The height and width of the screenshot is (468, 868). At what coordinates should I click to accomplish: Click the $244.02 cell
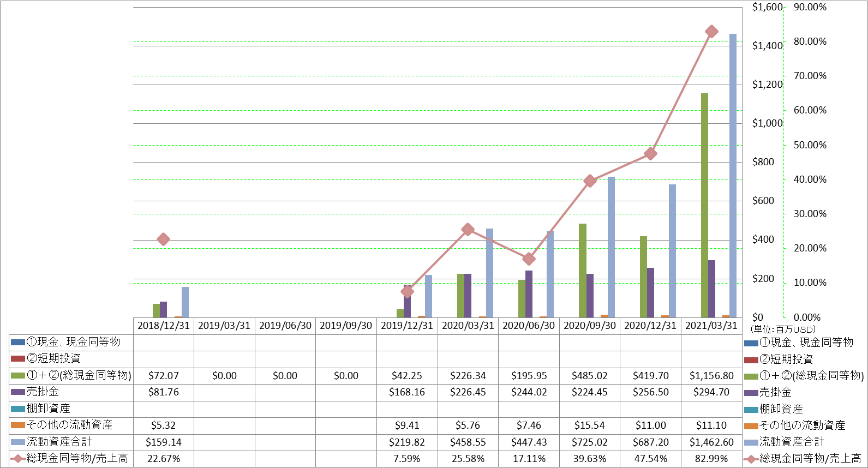[529, 392]
